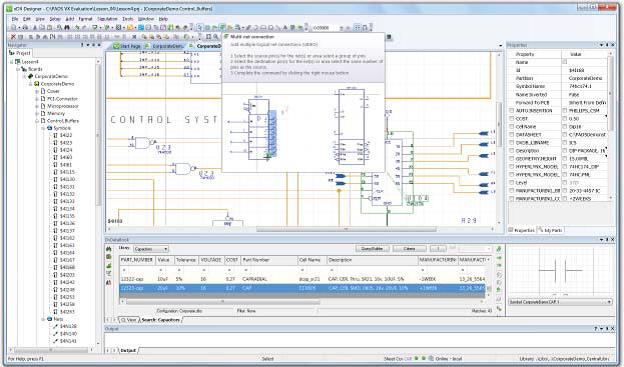Tick the COST property checkbox

point(511,119)
